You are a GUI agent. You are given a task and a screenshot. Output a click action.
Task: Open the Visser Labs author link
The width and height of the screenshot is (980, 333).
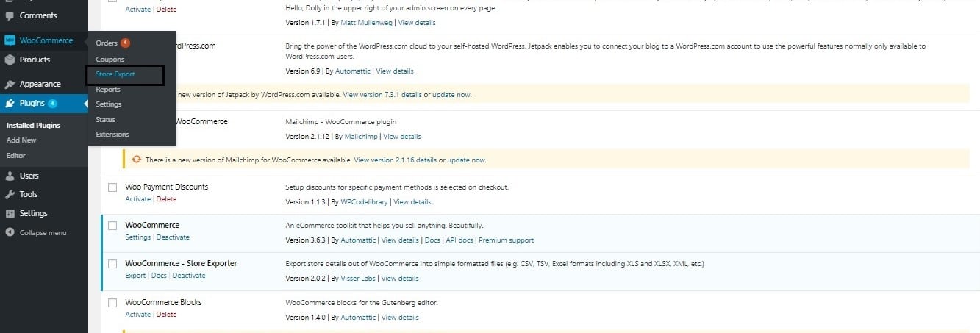(x=359, y=279)
